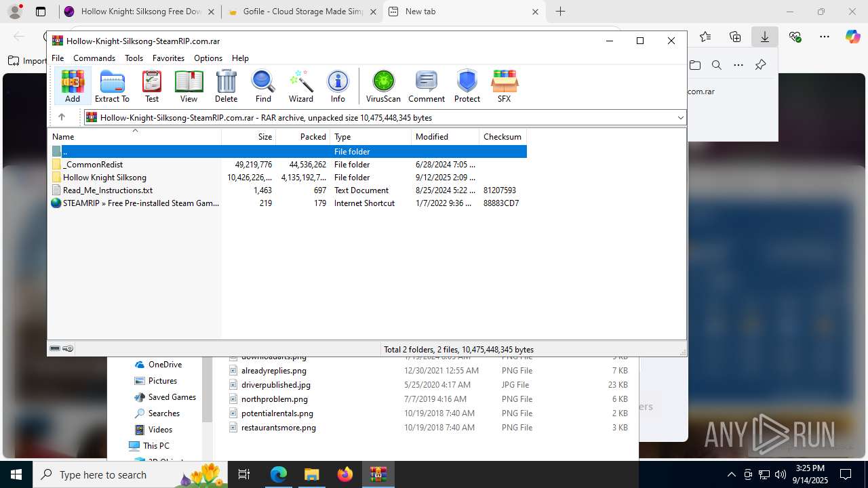Select northproblem.png in Explorer

click(x=275, y=399)
